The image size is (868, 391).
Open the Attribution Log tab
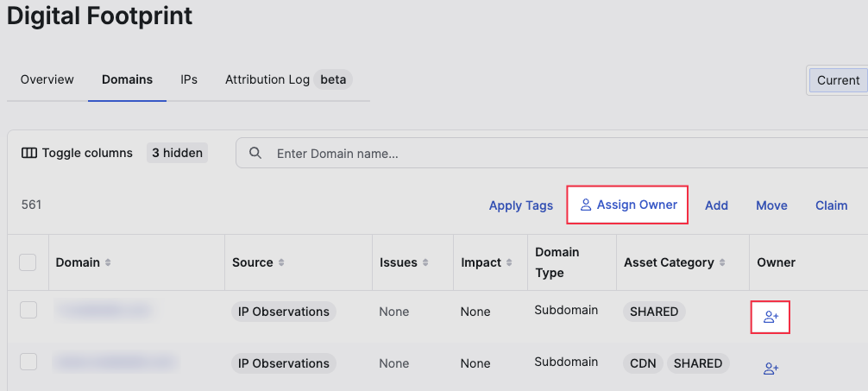267,79
